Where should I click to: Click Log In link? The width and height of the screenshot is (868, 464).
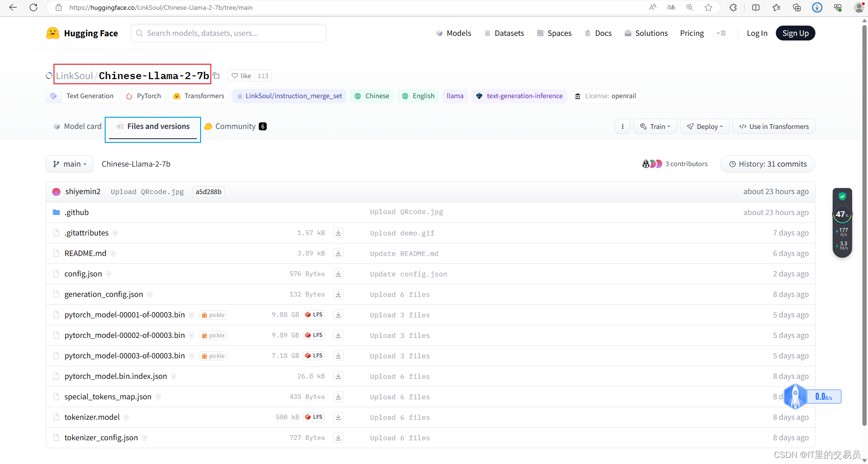(757, 33)
